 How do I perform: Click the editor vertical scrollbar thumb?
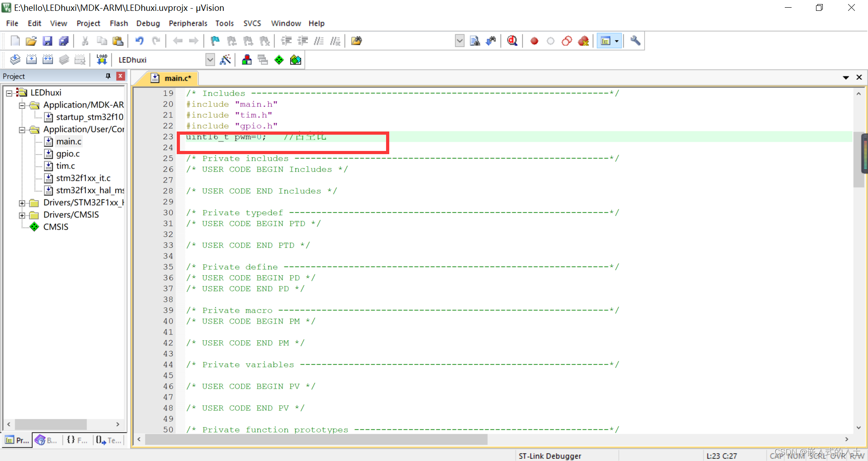click(x=859, y=160)
